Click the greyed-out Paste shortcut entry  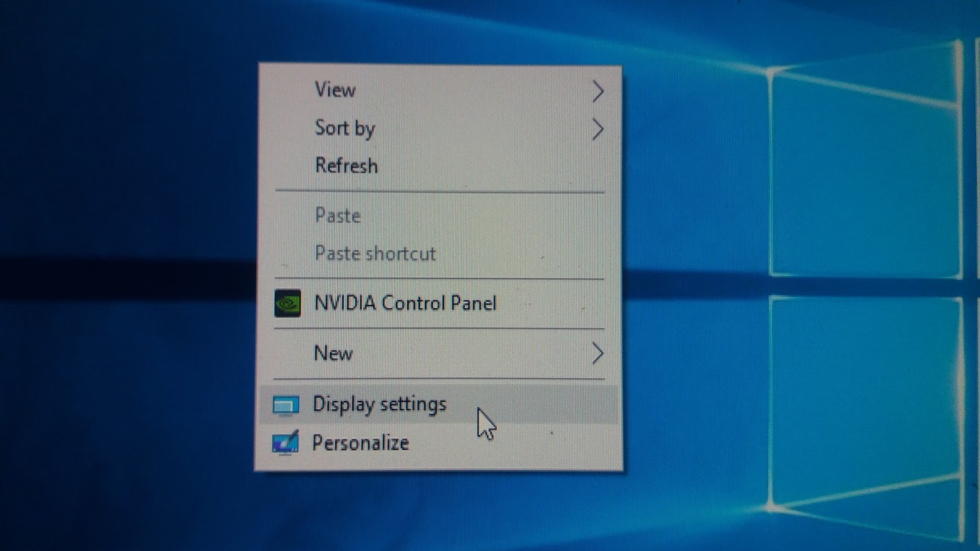click(x=441, y=253)
